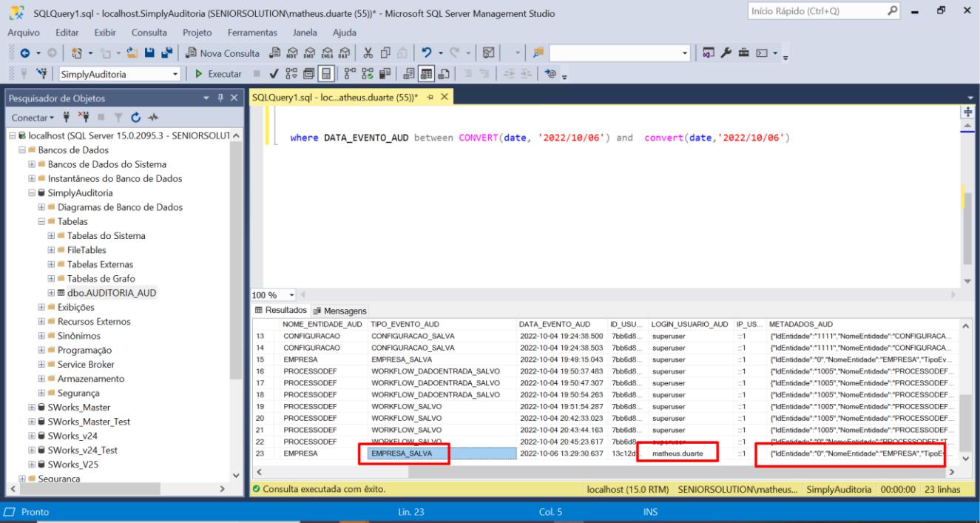Click the Copy icon
The width and height of the screenshot is (980, 523).
385,53
